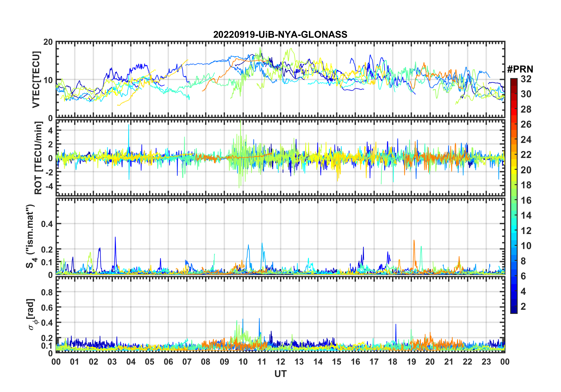Click ROT y-axis tick label 4
Image resolution: width=561 pixels, height=392 pixels.
pyautogui.click(x=50, y=130)
